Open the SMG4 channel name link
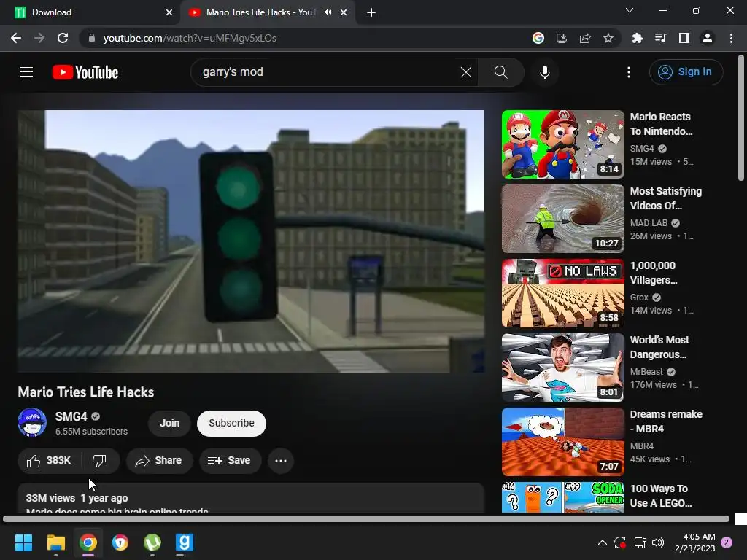The height and width of the screenshot is (560, 747). [x=71, y=416]
